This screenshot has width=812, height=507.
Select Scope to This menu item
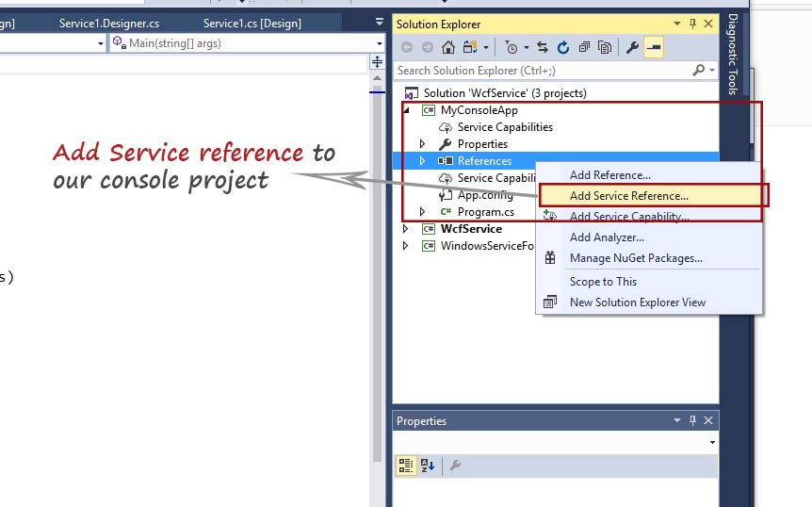tap(649, 282)
